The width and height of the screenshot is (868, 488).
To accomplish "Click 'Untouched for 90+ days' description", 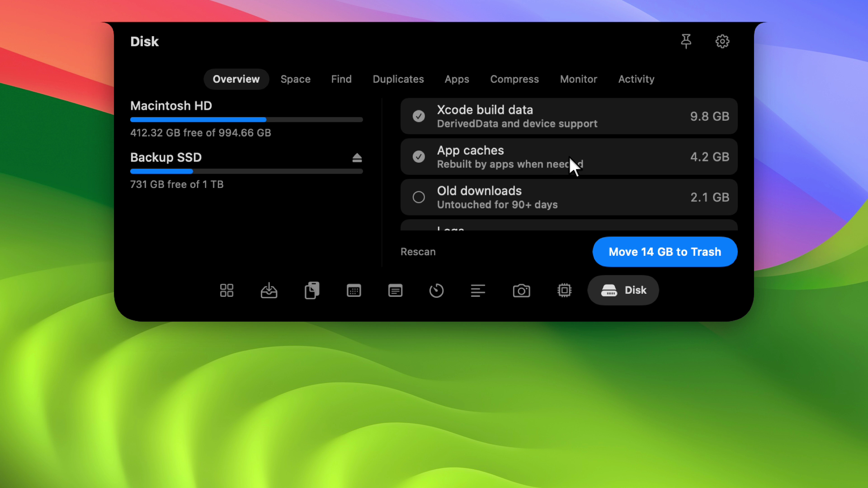I will coord(497,205).
